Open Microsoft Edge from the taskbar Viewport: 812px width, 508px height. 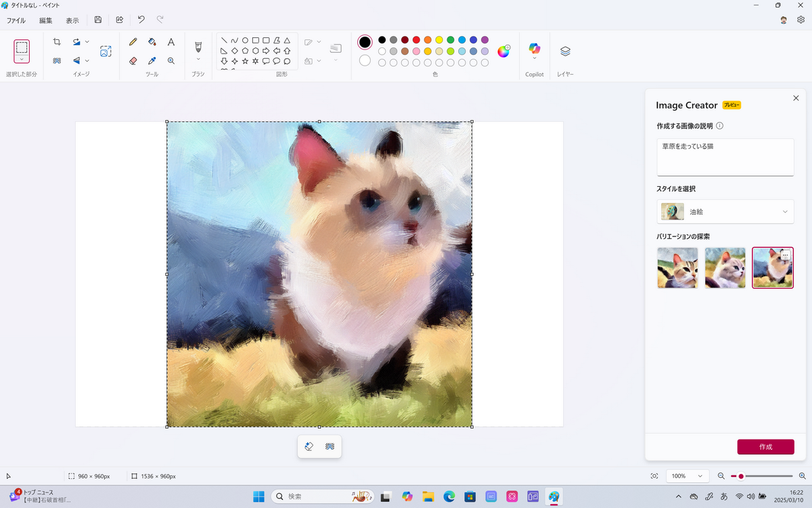(449, 496)
